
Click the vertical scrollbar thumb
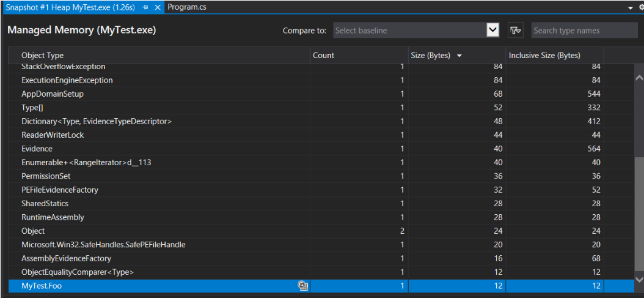pyautogui.click(x=639, y=214)
